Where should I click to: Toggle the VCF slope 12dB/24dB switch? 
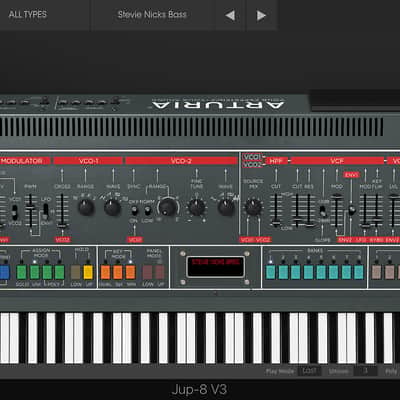tap(322, 211)
